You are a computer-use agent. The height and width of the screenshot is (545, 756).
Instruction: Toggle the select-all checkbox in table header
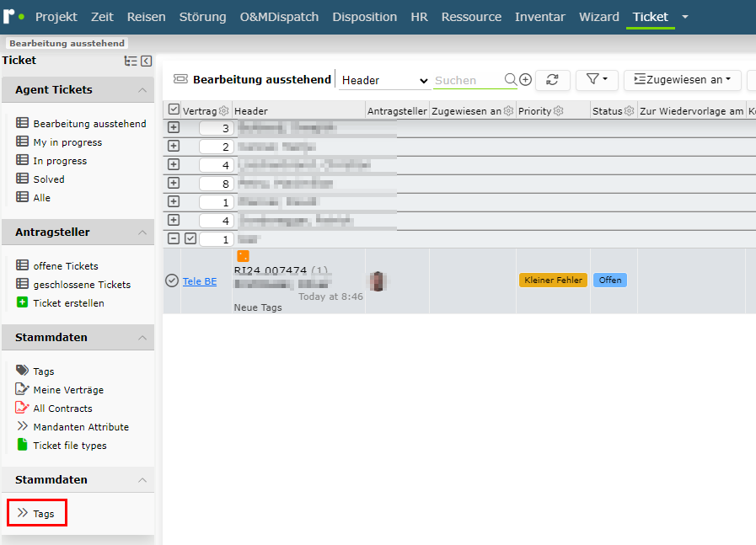point(174,110)
